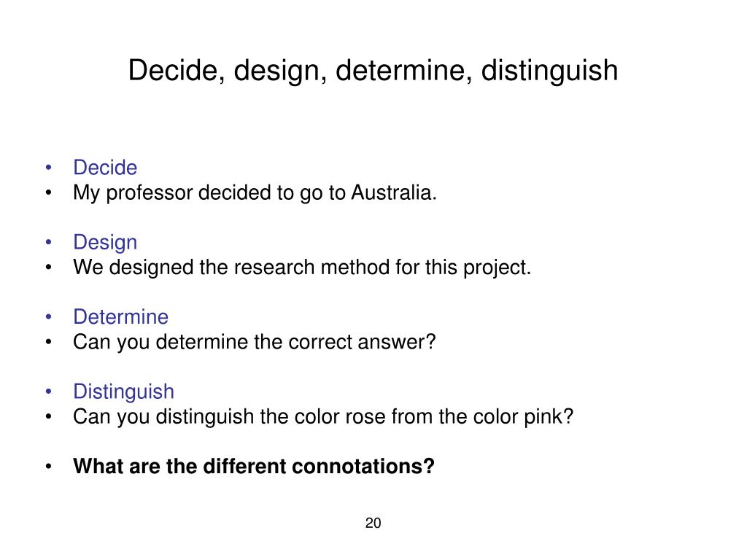Click the sentence about professor going to Australia

click(x=255, y=192)
